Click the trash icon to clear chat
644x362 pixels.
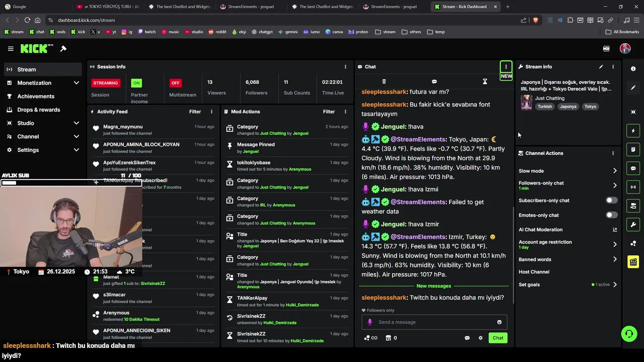click(x=384, y=81)
